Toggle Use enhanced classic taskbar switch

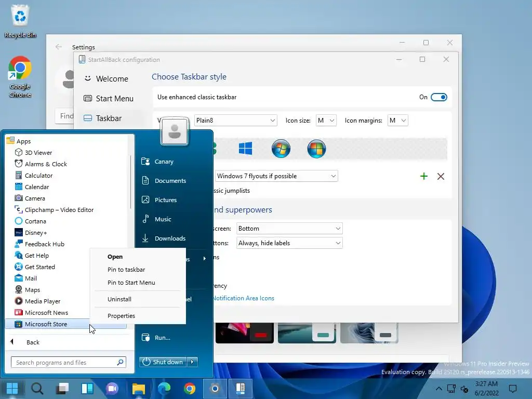click(438, 97)
